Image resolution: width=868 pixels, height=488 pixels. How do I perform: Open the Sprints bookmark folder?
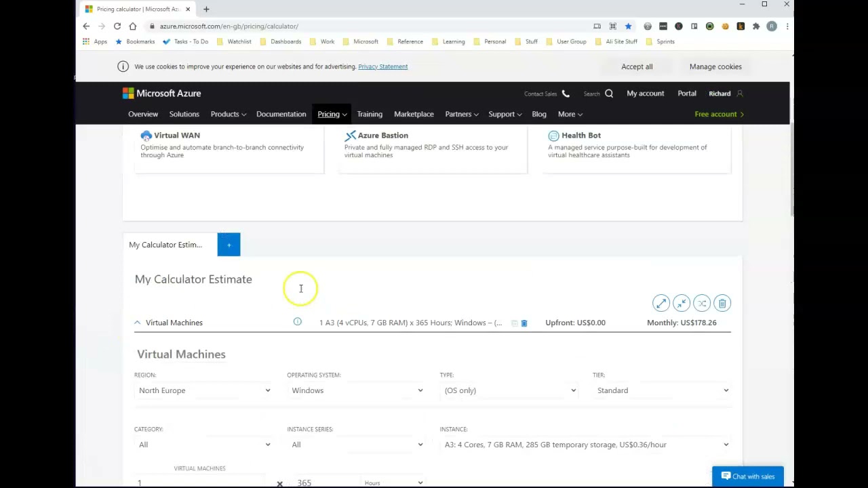660,41
